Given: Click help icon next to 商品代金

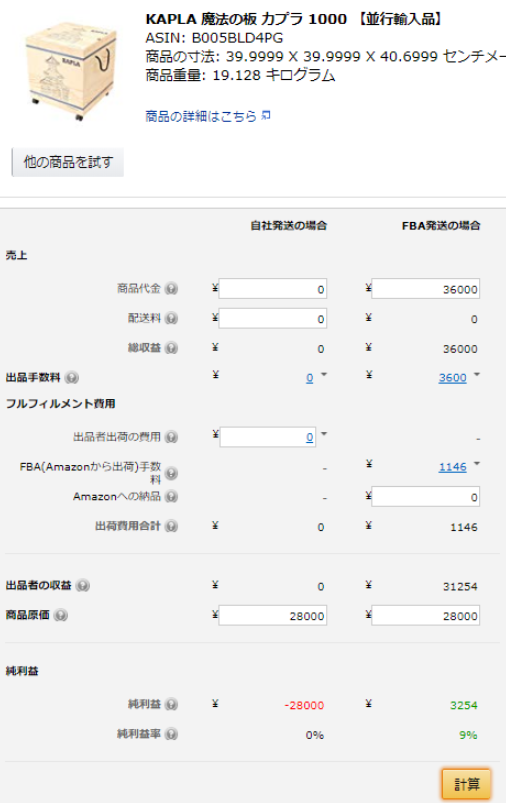Looking at the screenshot, I should [172, 289].
